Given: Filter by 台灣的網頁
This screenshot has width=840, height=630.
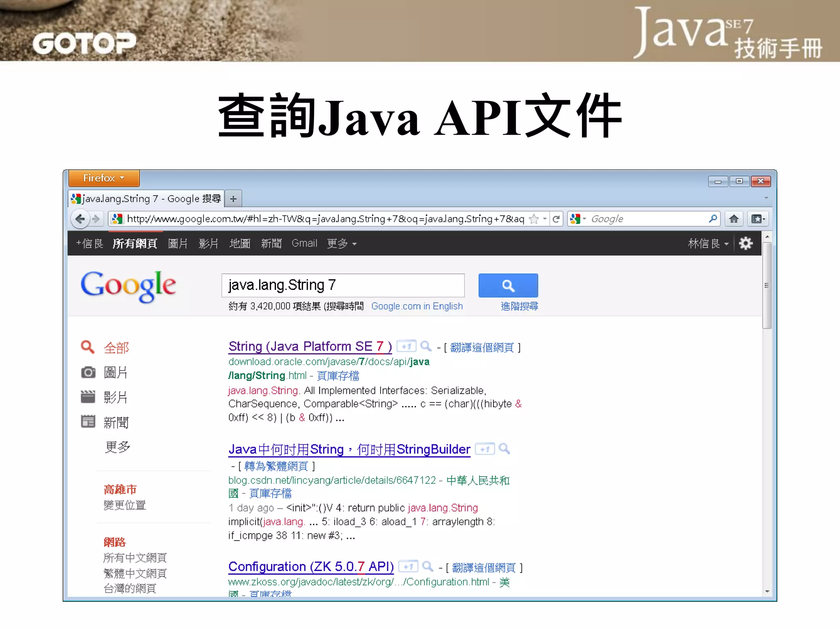Looking at the screenshot, I should [x=130, y=589].
